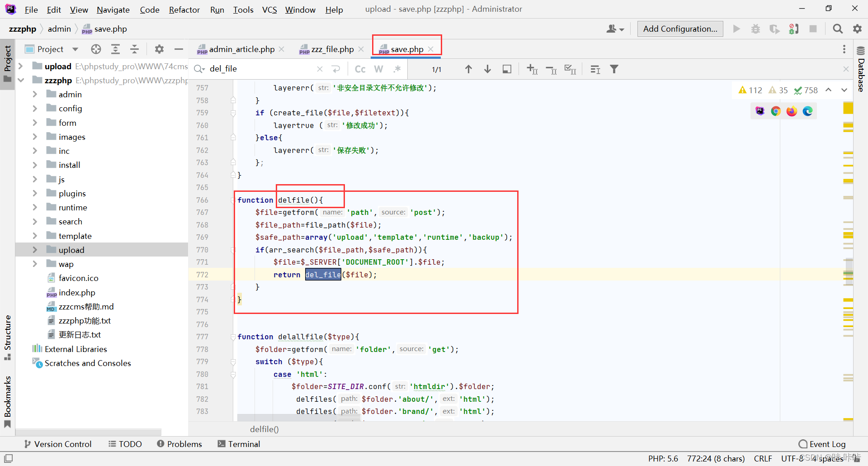The width and height of the screenshot is (868, 466).
Task: Click Run with Coverage icon
Action: [x=774, y=29]
